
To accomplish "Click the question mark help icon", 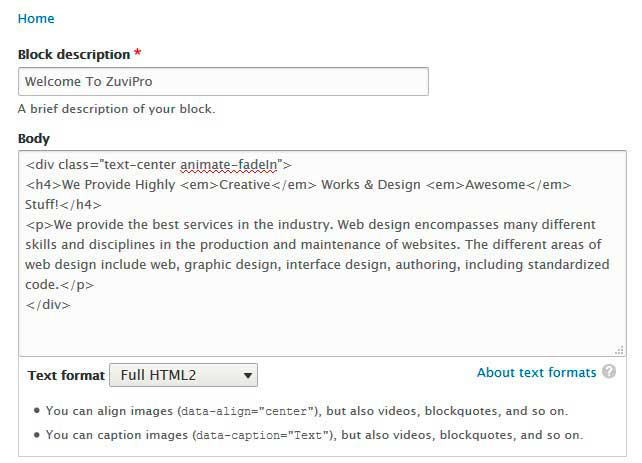I will pos(609,372).
